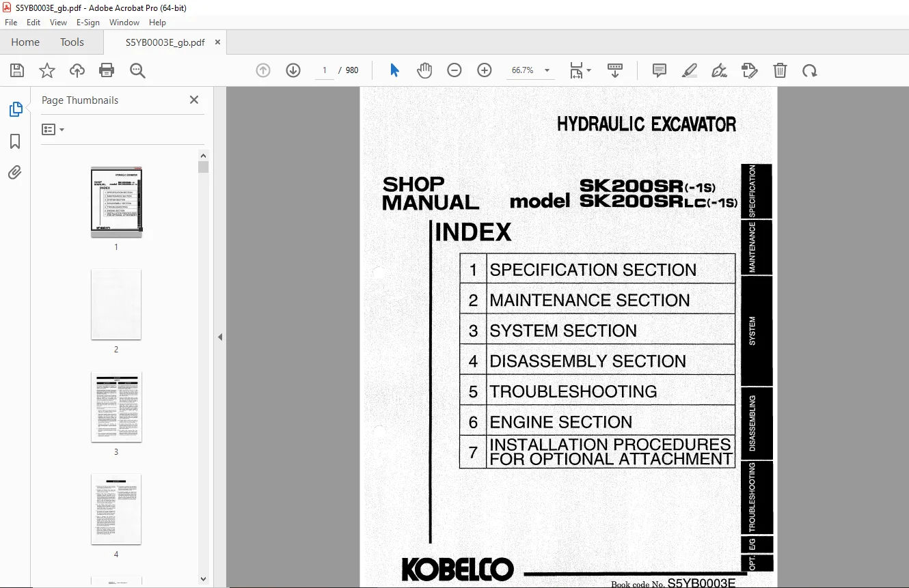Open the E-Sign menu
The image size is (909, 588).
pos(88,23)
